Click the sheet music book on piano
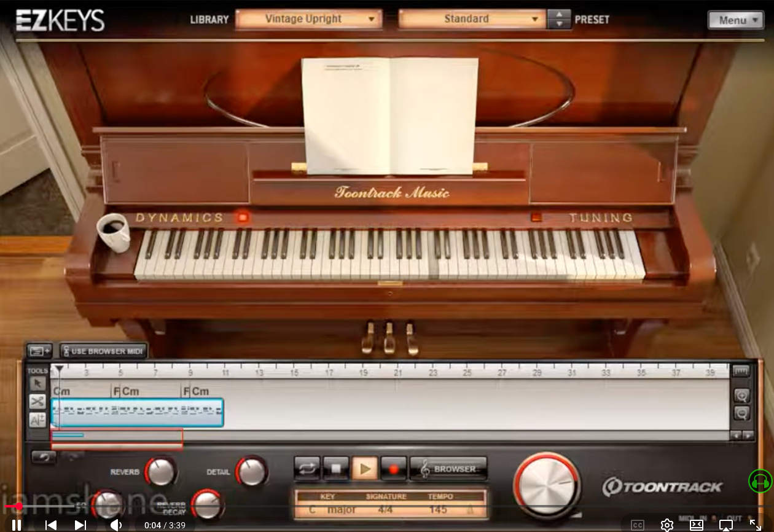 390,115
